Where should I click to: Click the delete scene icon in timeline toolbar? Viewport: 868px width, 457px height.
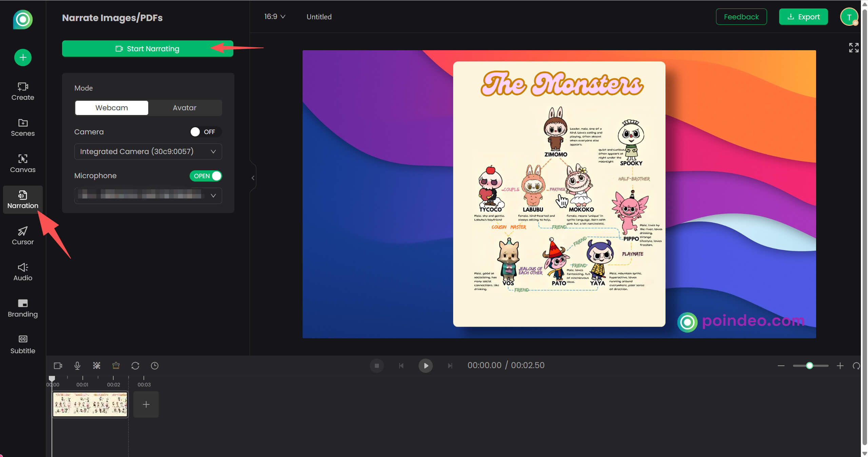pyautogui.click(x=116, y=365)
